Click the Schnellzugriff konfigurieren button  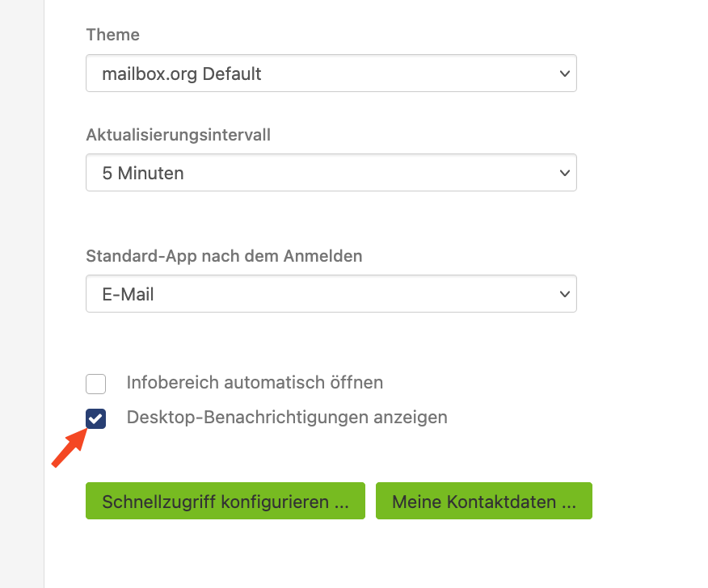(x=225, y=501)
